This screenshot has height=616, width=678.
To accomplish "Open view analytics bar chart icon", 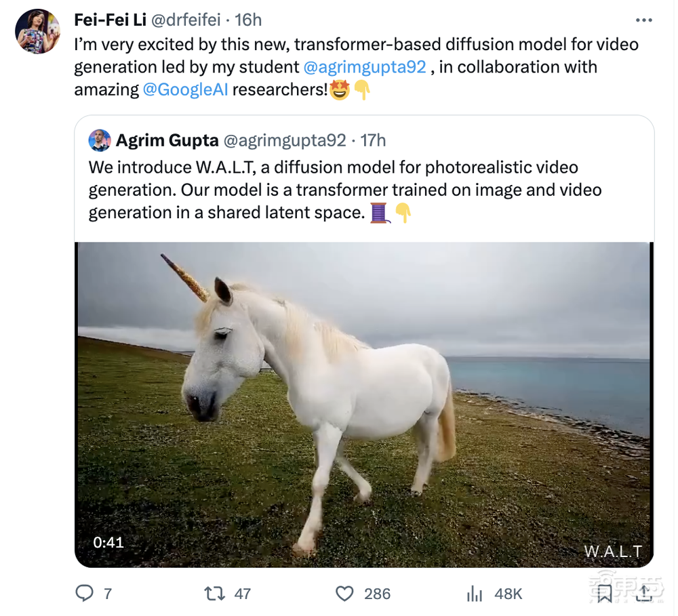I will point(475,594).
